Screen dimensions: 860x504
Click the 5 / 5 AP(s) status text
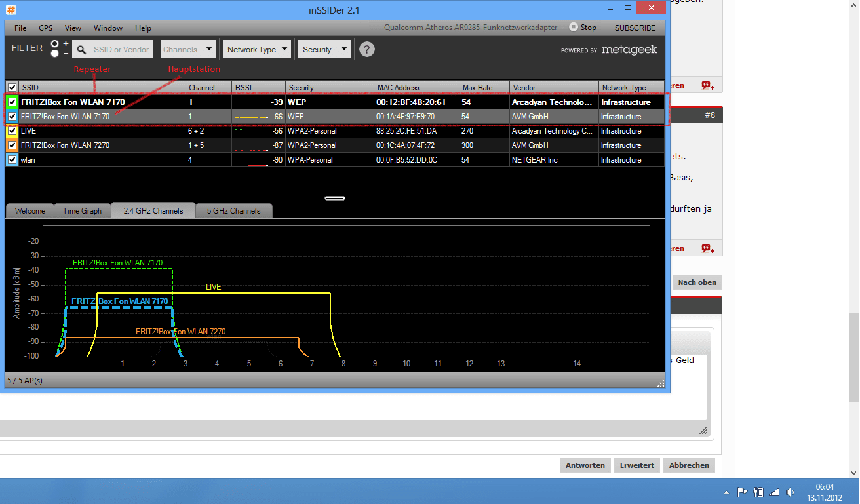pos(25,380)
